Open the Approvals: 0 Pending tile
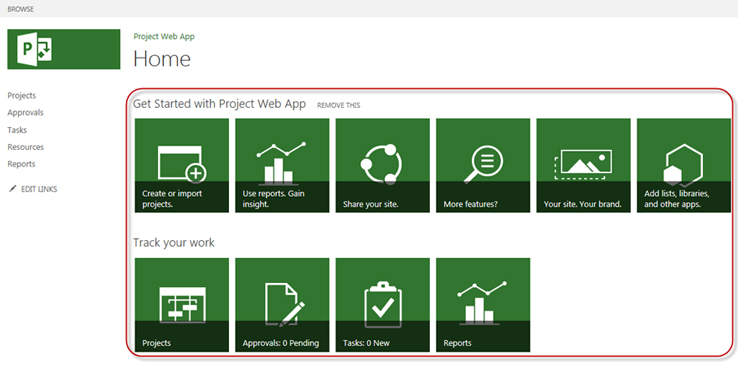 [282, 304]
